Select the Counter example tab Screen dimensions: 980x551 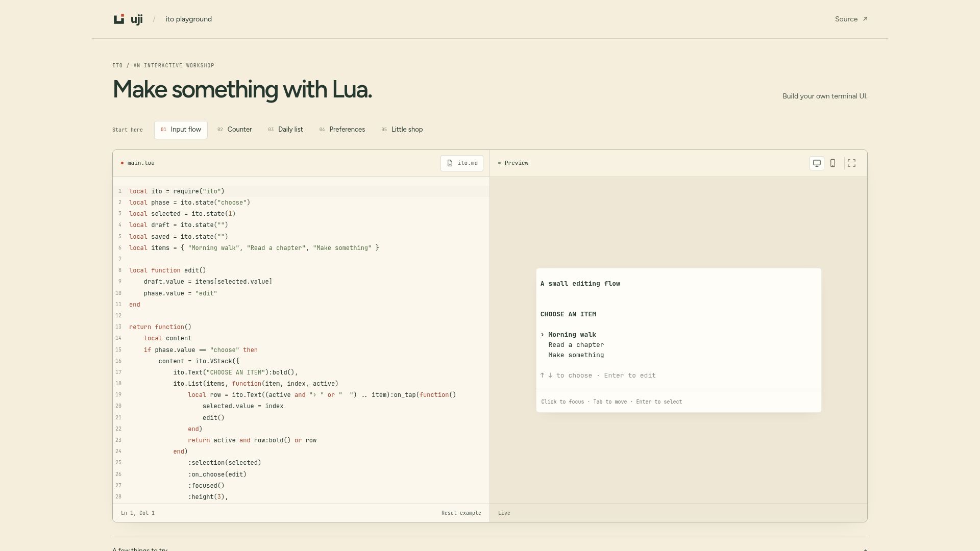pyautogui.click(x=235, y=130)
